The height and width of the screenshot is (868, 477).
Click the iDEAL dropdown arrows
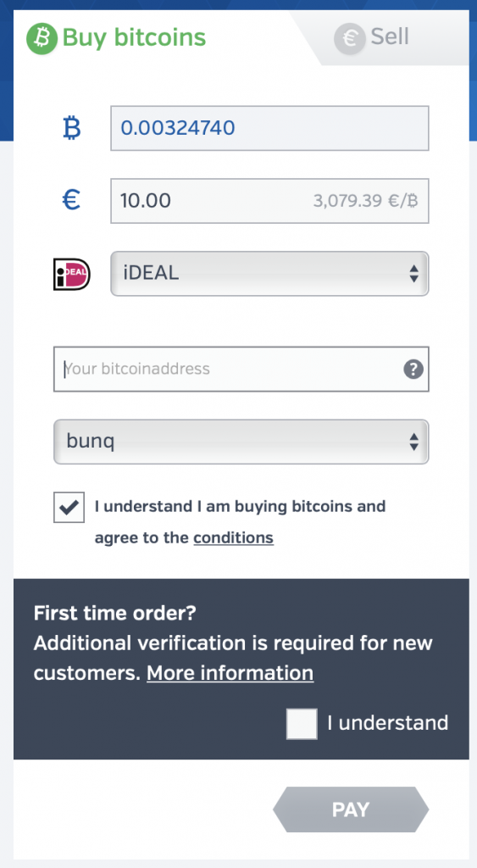(x=414, y=274)
